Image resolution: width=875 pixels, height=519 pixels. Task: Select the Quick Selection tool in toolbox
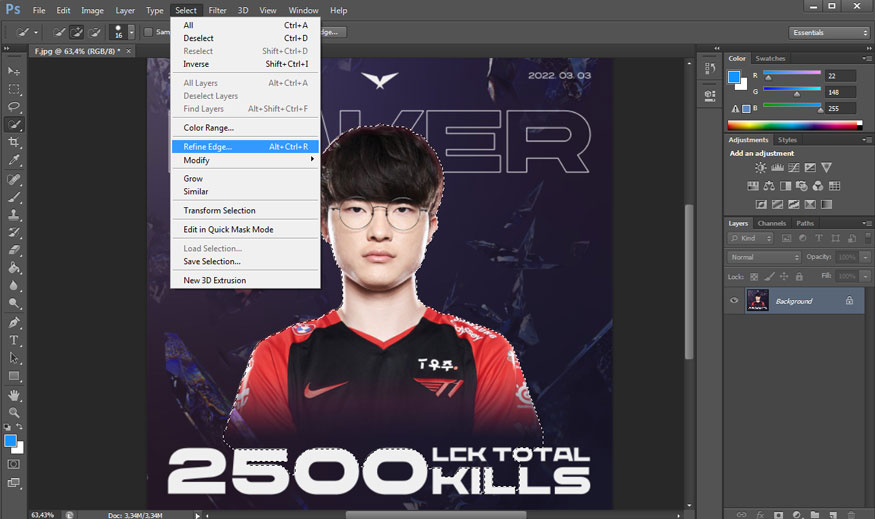click(x=14, y=124)
